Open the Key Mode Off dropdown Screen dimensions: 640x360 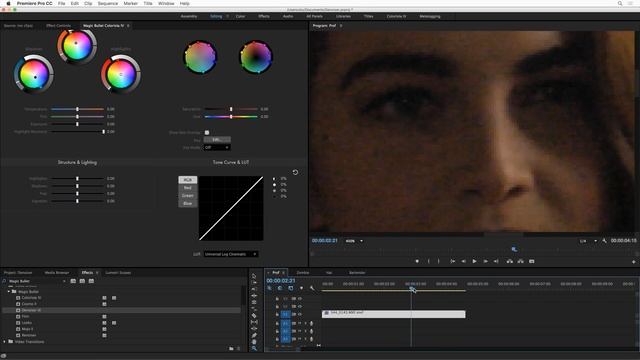click(217, 147)
